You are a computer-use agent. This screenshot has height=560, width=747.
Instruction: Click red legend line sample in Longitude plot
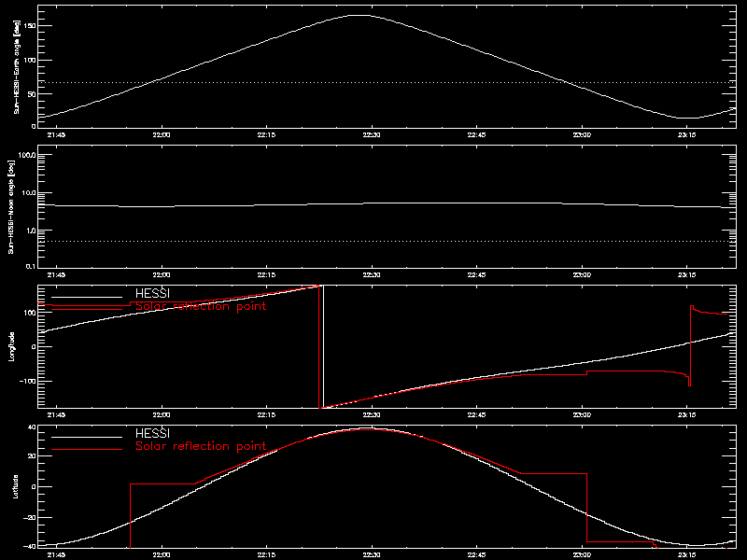point(87,310)
